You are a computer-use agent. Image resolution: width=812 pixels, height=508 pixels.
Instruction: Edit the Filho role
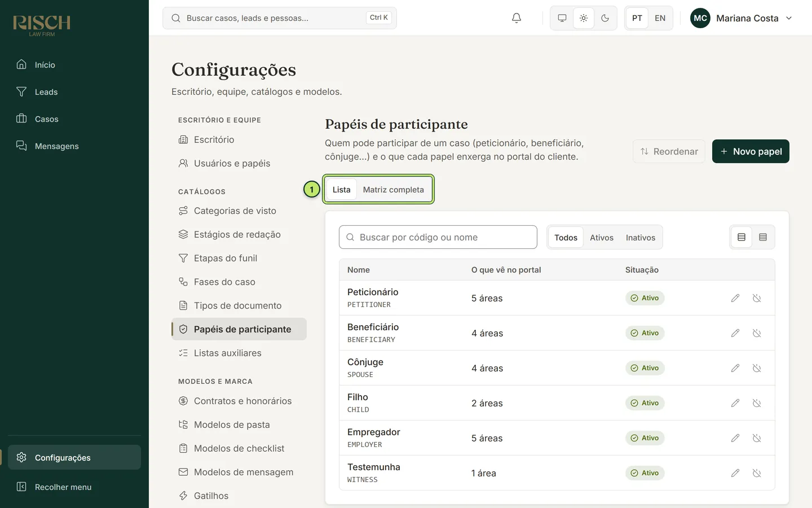tap(735, 403)
